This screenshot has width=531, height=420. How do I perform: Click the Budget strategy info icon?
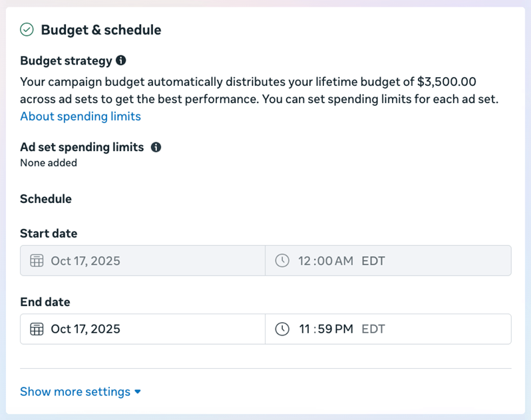[x=120, y=61]
